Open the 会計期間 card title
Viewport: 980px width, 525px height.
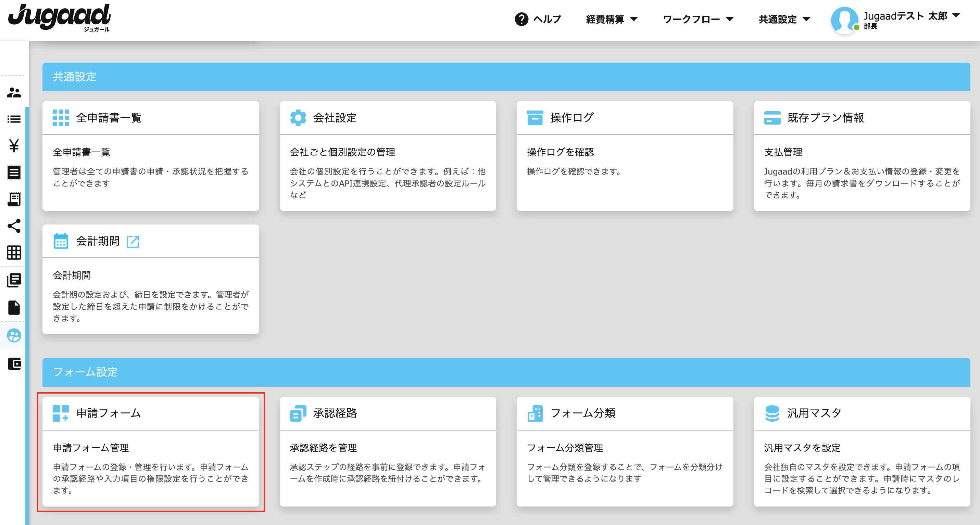[x=98, y=241]
